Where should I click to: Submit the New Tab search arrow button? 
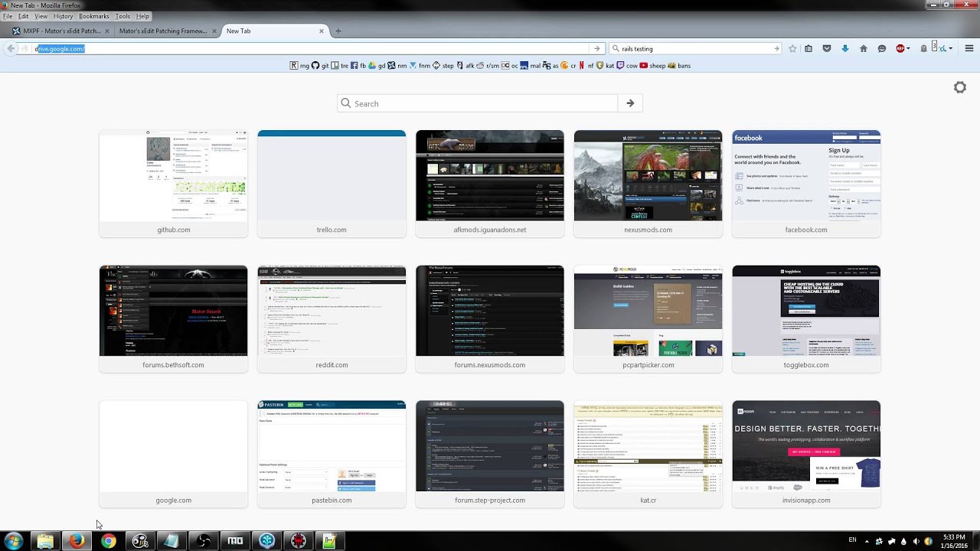point(630,103)
